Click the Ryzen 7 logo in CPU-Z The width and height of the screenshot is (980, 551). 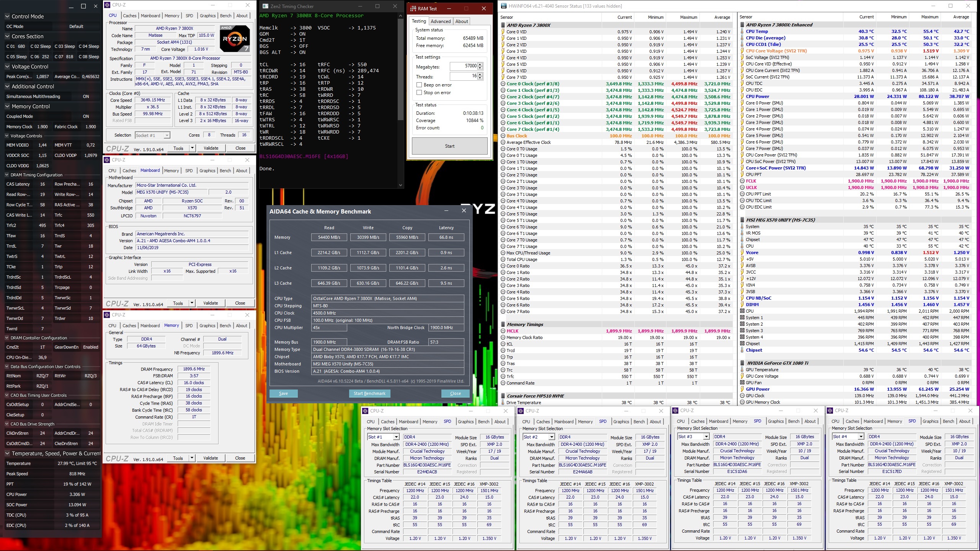(235, 39)
